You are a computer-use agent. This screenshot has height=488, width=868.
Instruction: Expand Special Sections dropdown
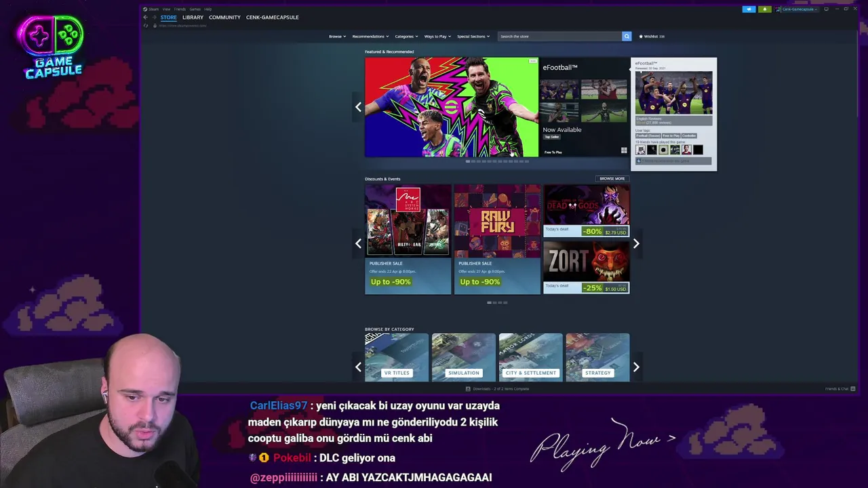pos(473,36)
